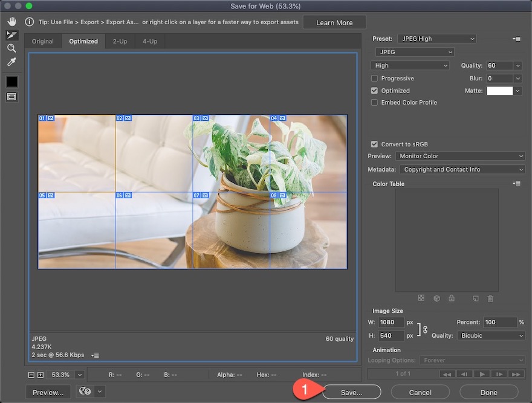This screenshot has width=532, height=403.
Task: Click the Color Table trash icon
Action: click(x=490, y=298)
